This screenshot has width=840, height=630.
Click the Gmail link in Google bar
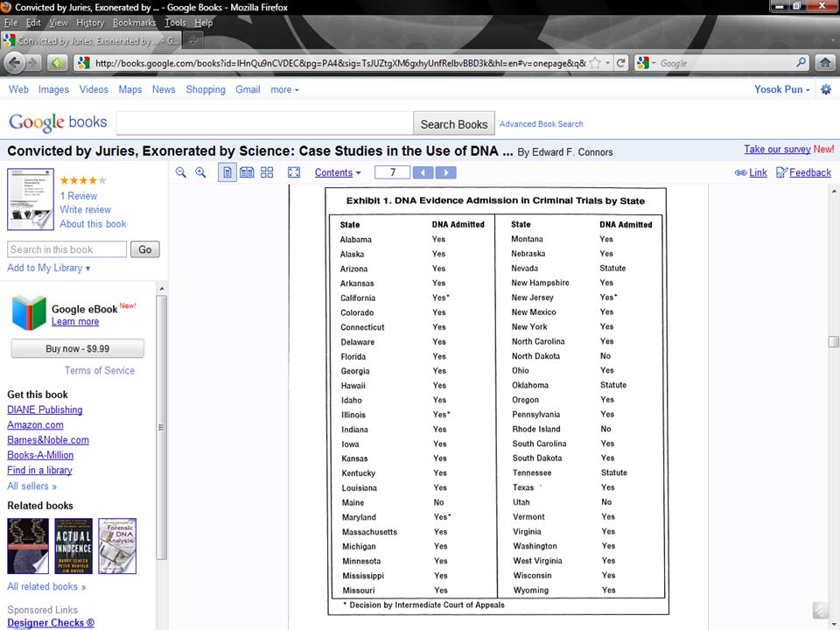pyautogui.click(x=248, y=89)
